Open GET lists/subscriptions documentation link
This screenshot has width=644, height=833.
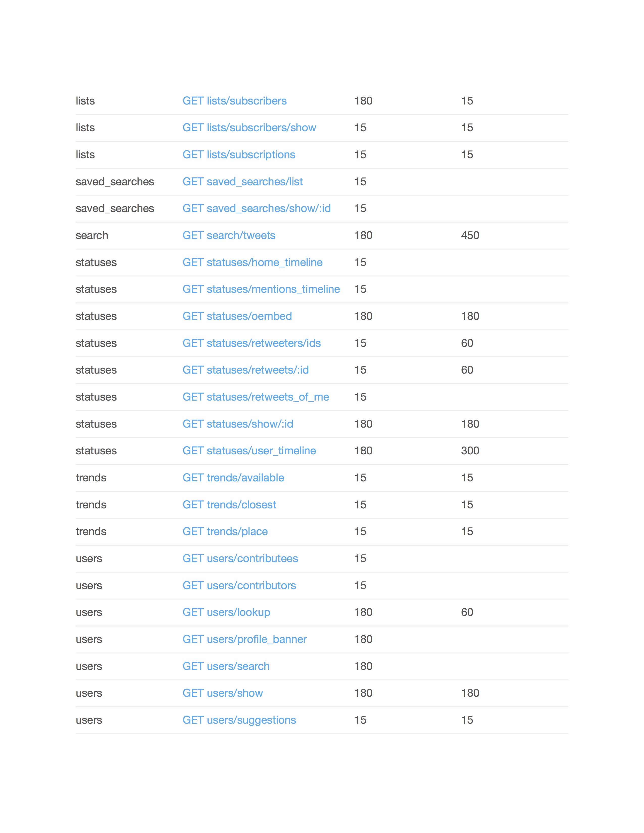click(x=238, y=154)
